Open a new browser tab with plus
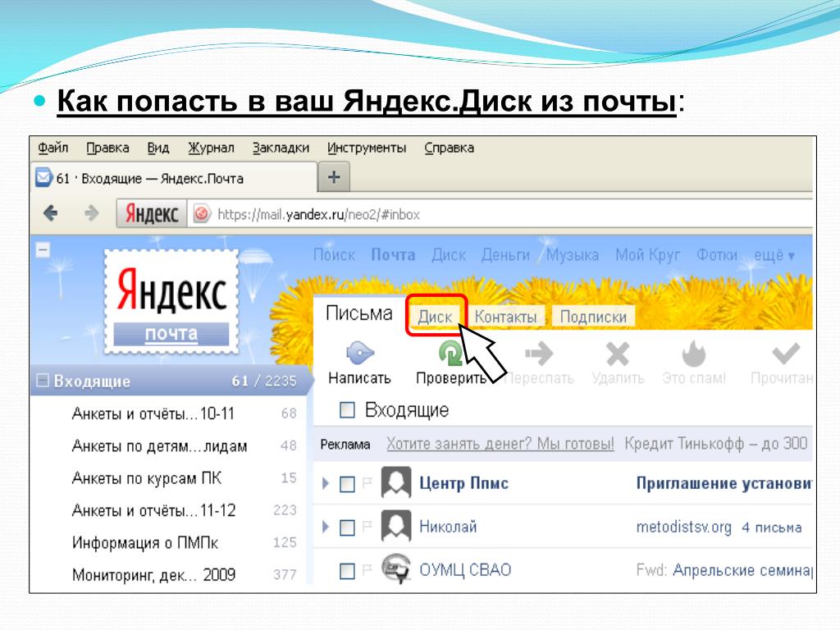Screen dimensions: 840x630 [334, 177]
